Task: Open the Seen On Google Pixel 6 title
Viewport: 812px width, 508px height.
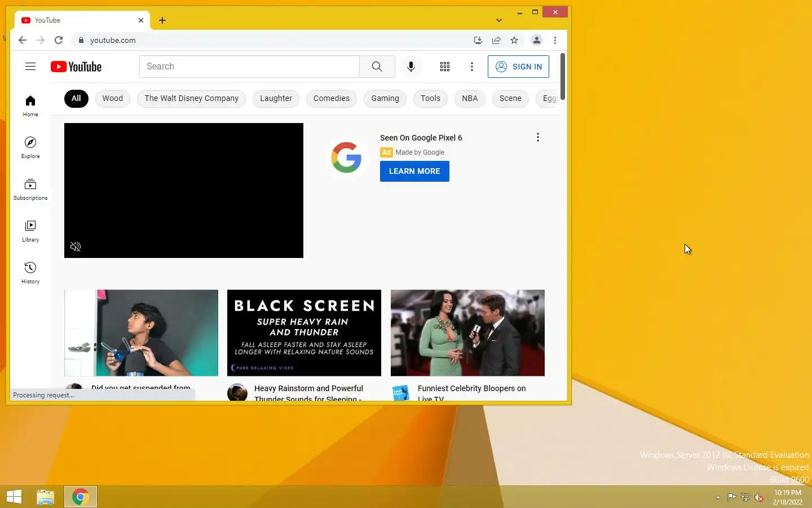Action: (x=421, y=138)
